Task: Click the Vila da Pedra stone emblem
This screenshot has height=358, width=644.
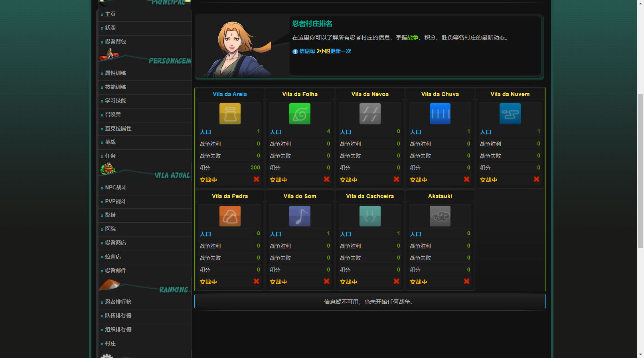Action: coord(230,216)
